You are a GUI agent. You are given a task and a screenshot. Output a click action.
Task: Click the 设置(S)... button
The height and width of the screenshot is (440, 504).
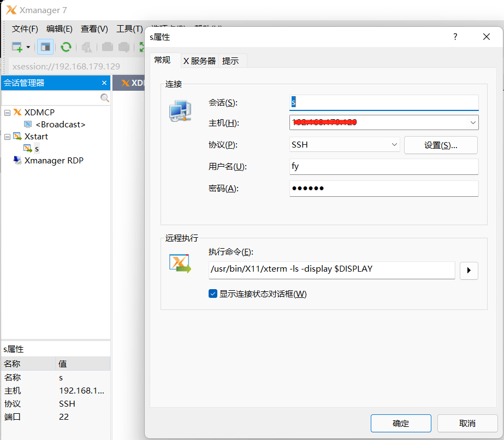pos(441,145)
